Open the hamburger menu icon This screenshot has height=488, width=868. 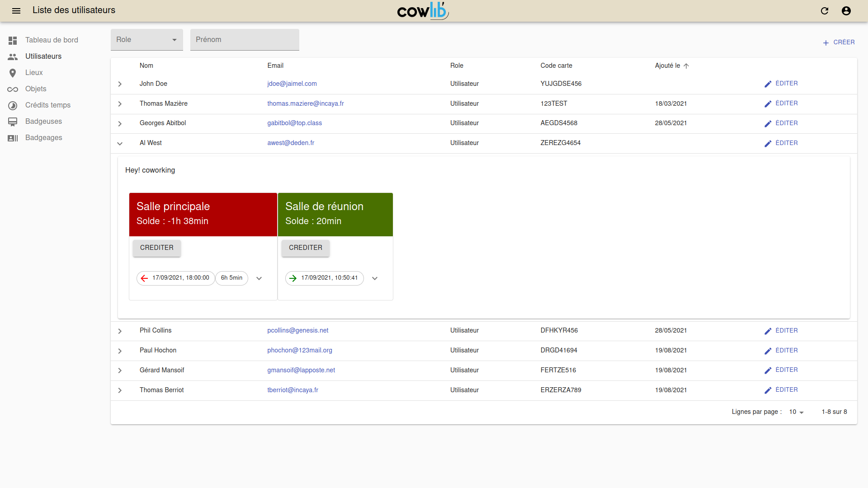[16, 11]
